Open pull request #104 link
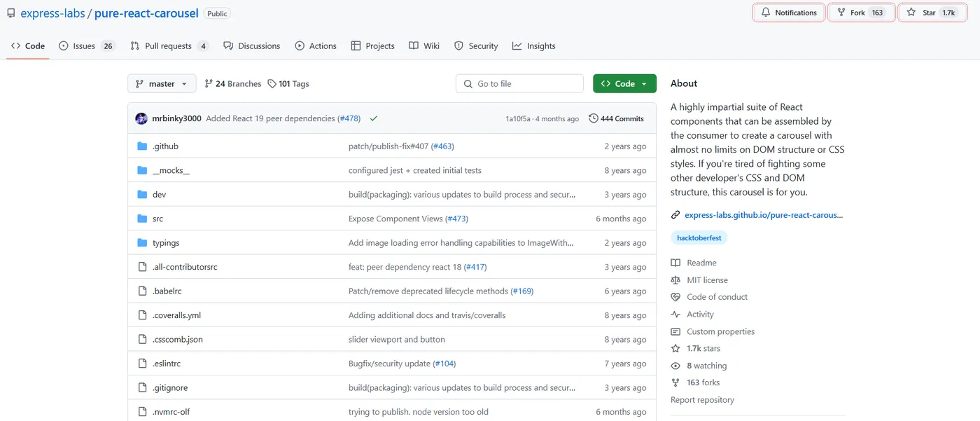The width and height of the screenshot is (980, 421). point(444,364)
